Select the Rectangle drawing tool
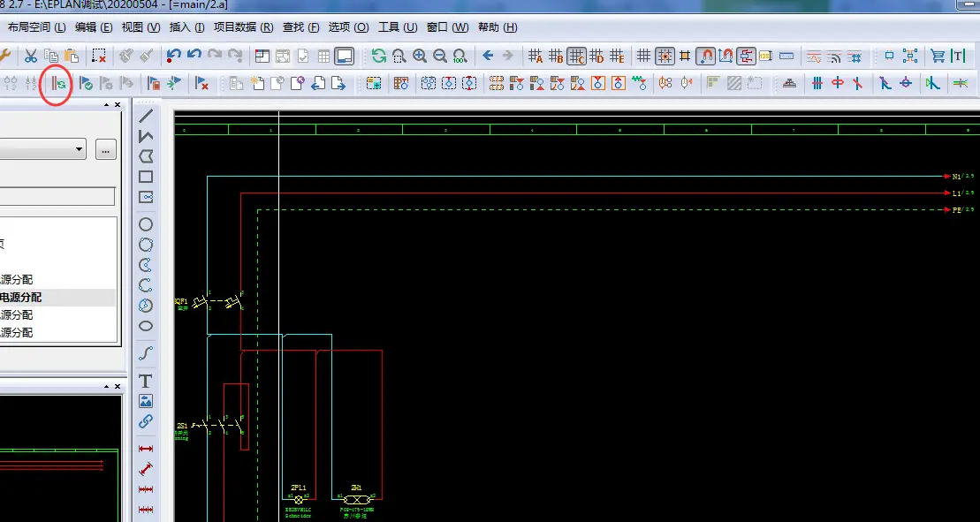The image size is (980, 522). click(146, 177)
